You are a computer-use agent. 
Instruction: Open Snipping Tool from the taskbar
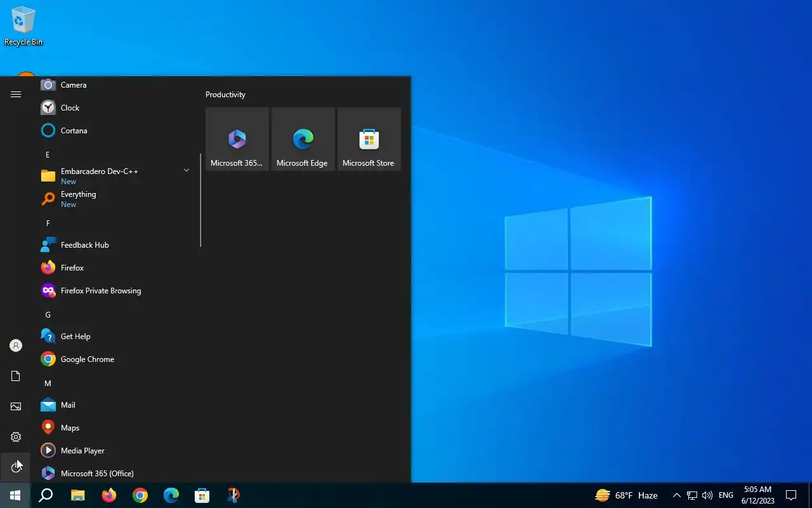[233, 495]
